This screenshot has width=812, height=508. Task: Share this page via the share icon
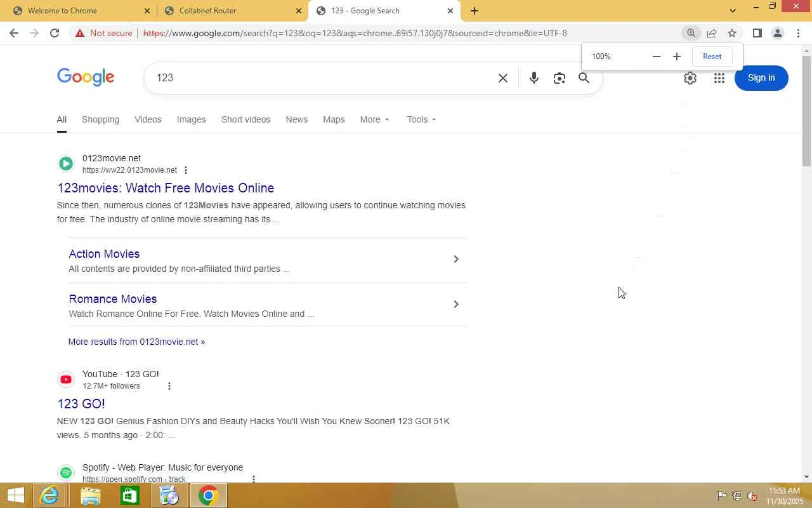[x=712, y=33]
